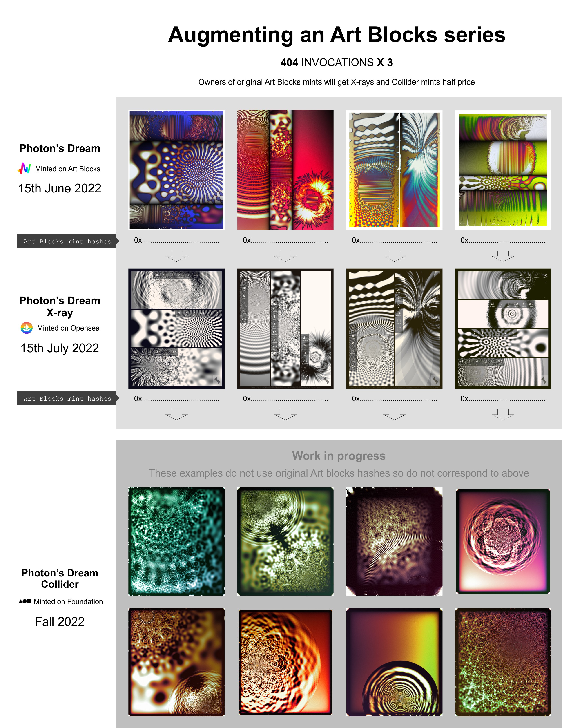Image resolution: width=562 pixels, height=728 pixels.
Task: Click the 404 INVOCATIONS X 3 subtitle
Action: coord(337,62)
